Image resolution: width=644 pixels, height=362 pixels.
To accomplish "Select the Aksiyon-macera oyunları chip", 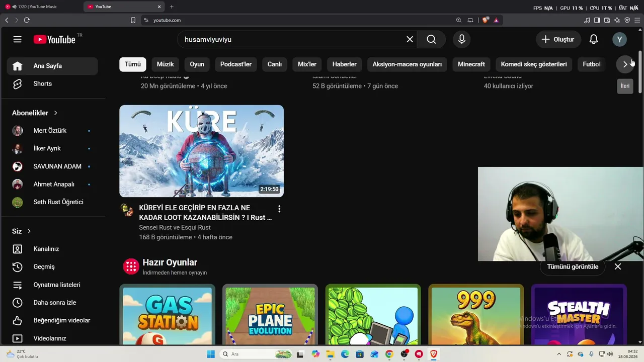I will click(407, 64).
